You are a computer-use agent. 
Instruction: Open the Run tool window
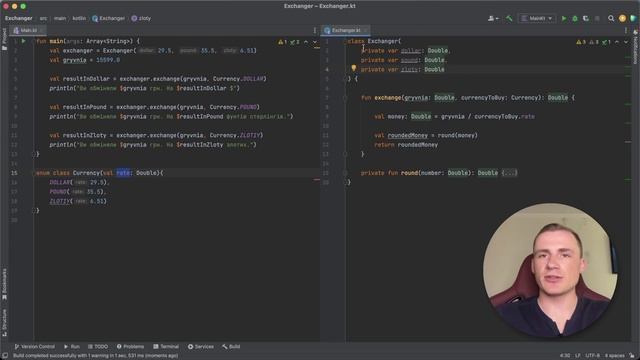(72, 347)
